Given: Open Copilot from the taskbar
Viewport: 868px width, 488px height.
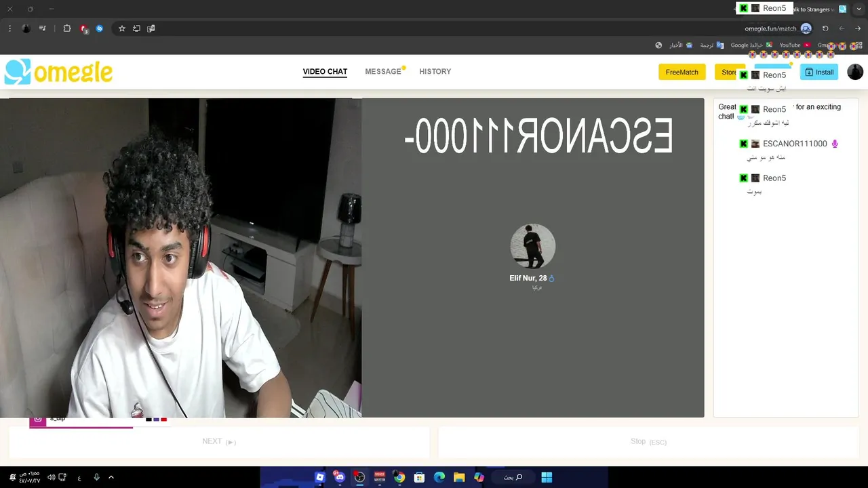Looking at the screenshot, I should coord(479,477).
